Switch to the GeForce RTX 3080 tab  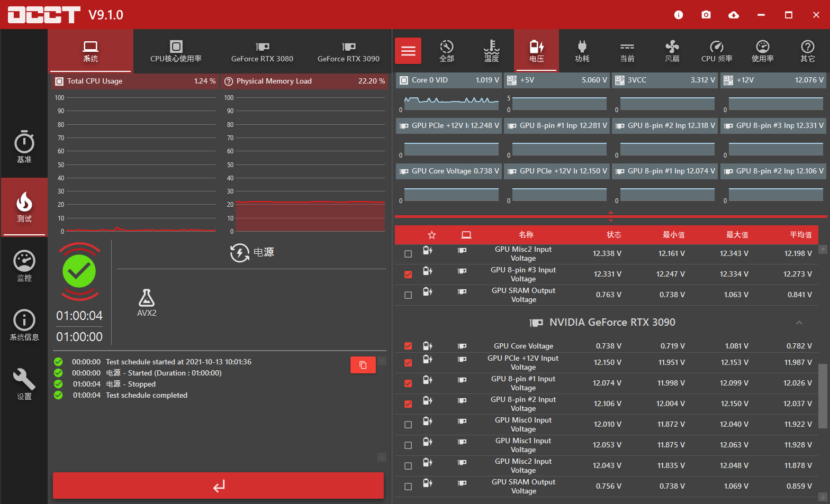point(262,51)
